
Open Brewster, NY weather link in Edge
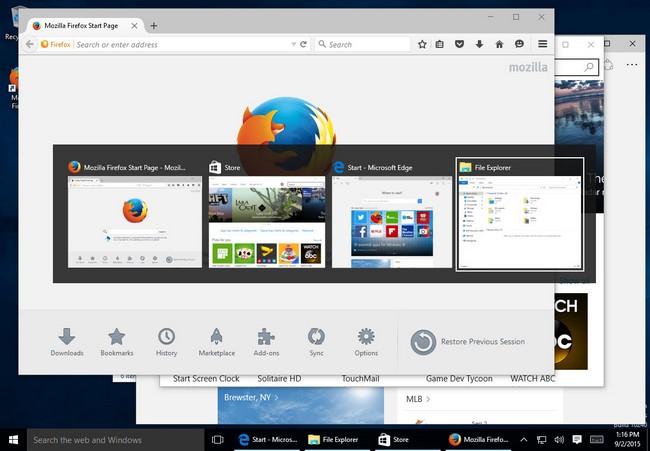tap(251, 397)
